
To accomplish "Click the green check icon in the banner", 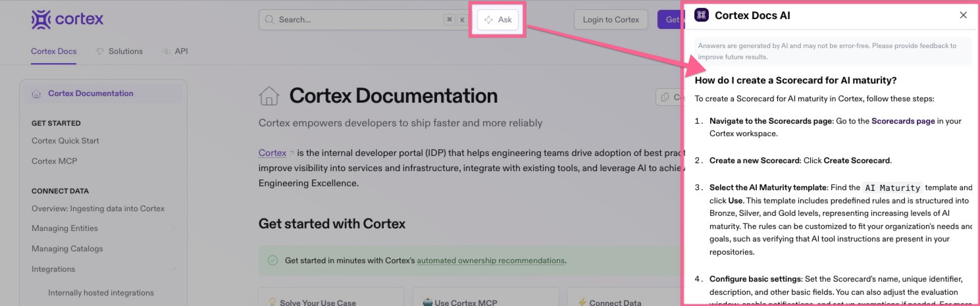I will pos(272,261).
